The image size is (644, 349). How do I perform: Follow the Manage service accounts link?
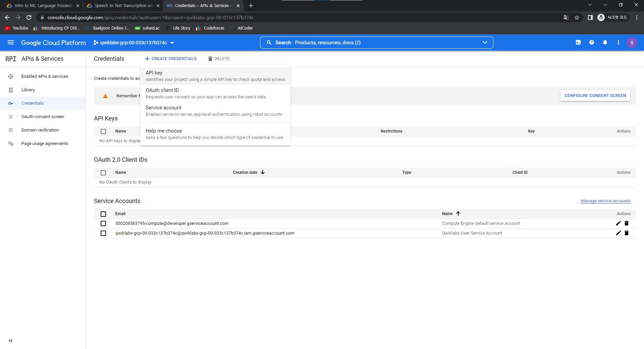[x=606, y=201]
